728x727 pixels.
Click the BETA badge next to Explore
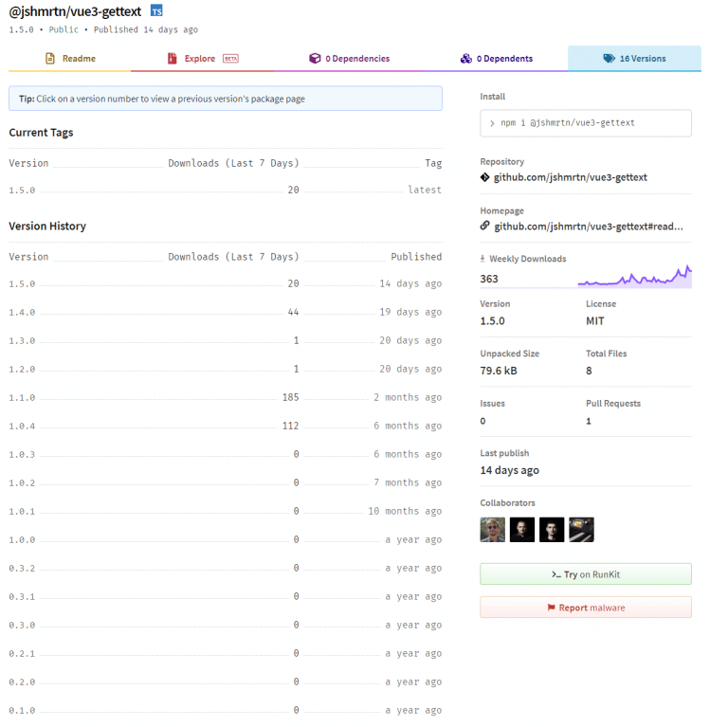(x=230, y=59)
